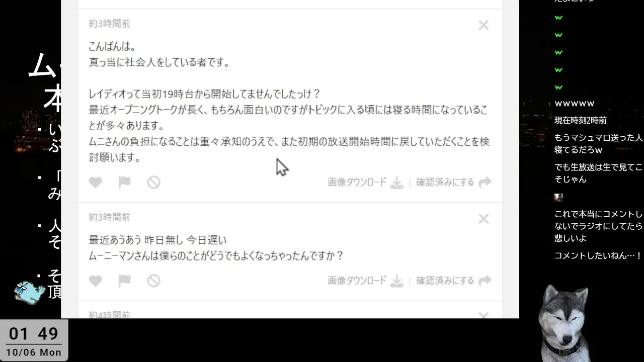Flag the second message from 3 hours ago
Viewport: 644px width, 362px height.
pyautogui.click(x=124, y=281)
